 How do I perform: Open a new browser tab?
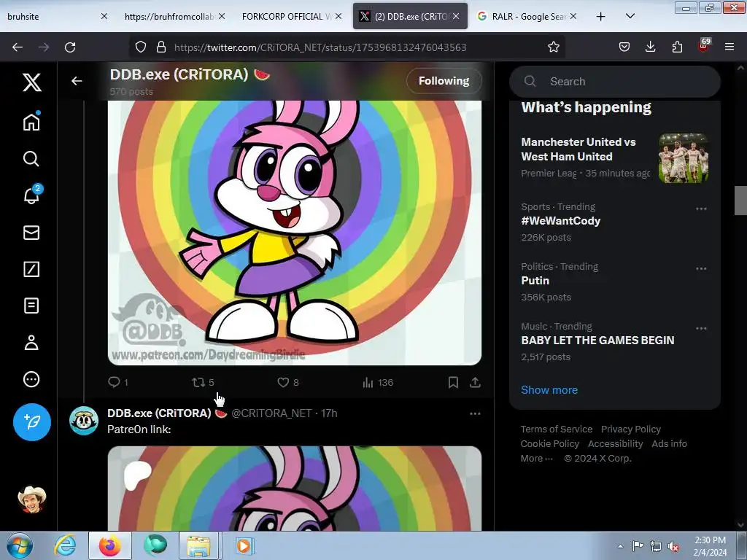(601, 16)
